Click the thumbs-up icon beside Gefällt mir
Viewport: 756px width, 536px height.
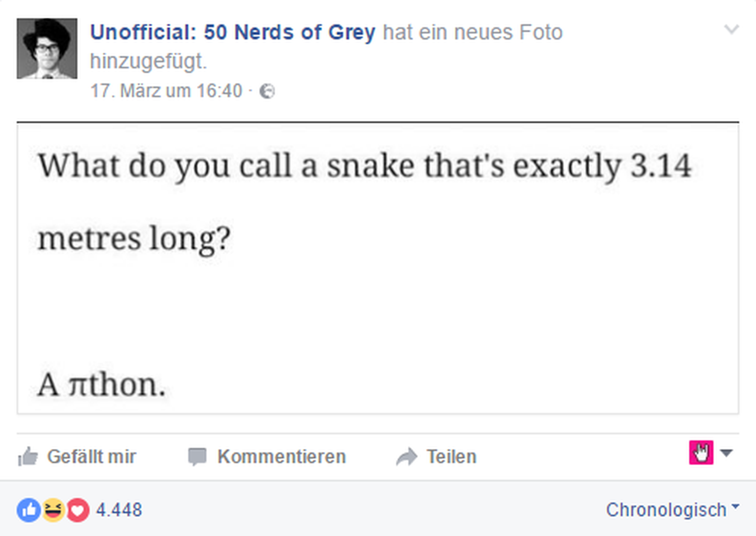pyautogui.click(x=28, y=457)
